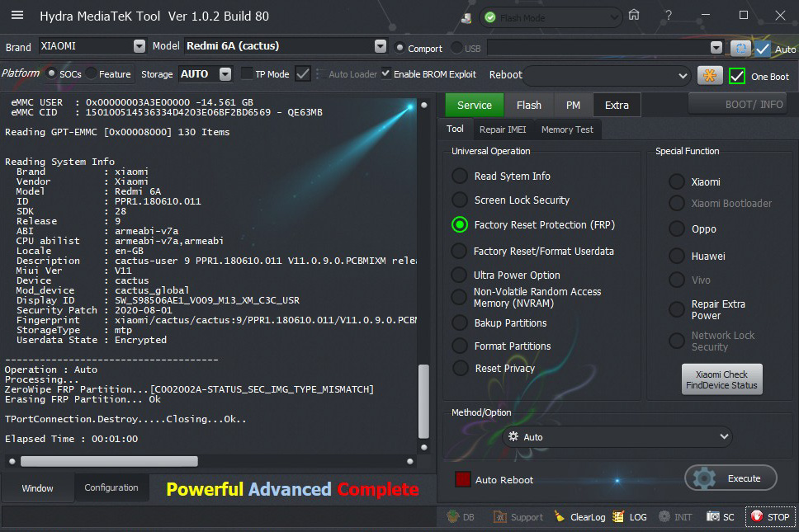Click the INIT gear icon
Image resolution: width=799 pixels, height=532 pixels.
coord(664,516)
